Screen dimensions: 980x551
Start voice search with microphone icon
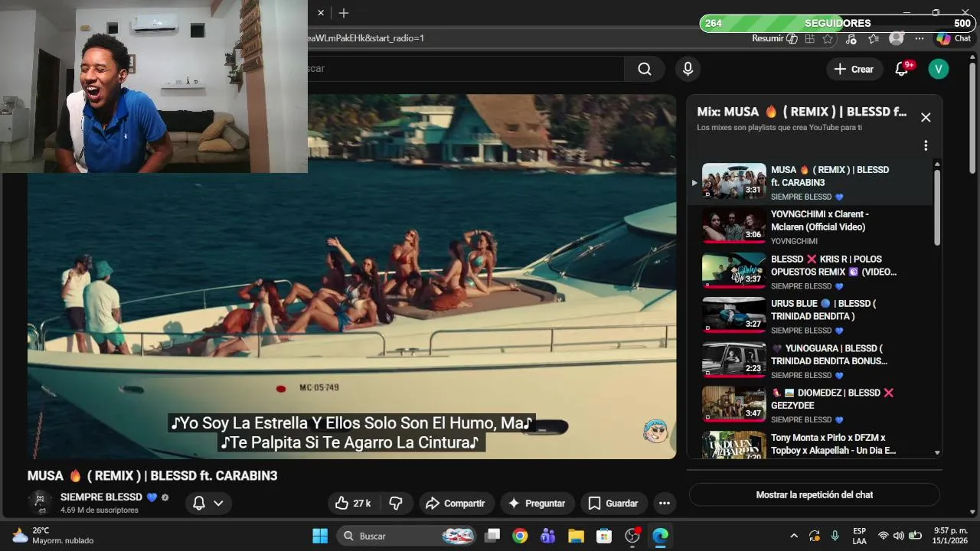coord(688,69)
